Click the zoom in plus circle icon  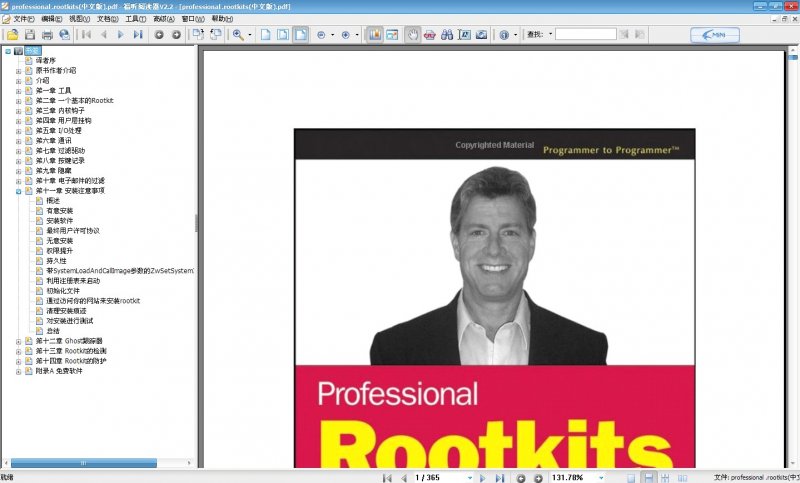pyautogui.click(x=345, y=35)
